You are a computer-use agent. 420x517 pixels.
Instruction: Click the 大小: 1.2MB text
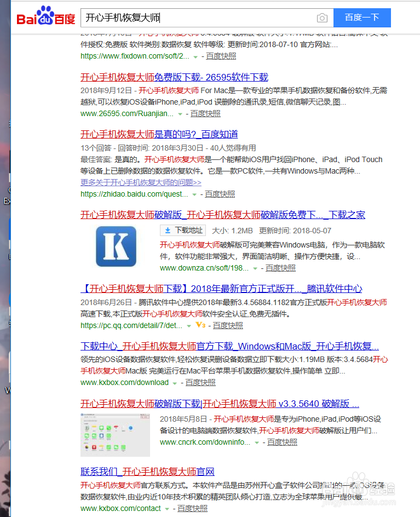click(232, 231)
